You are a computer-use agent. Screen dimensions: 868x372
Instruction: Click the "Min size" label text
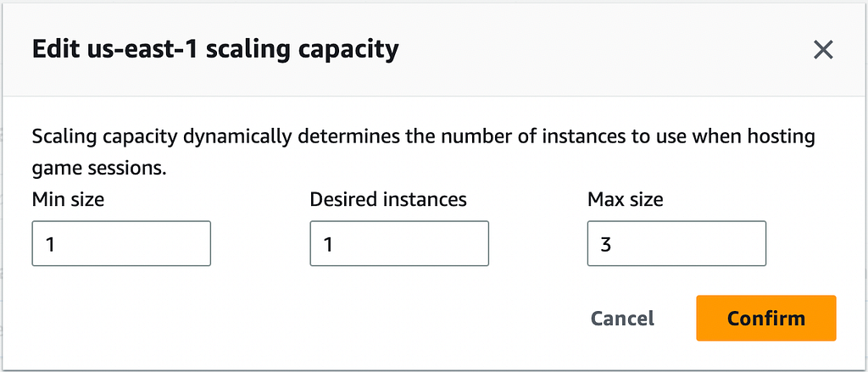click(x=68, y=199)
